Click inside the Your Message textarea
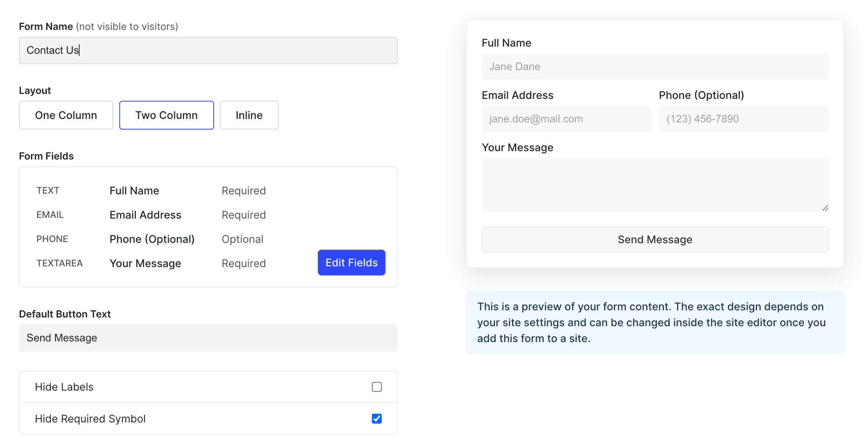This screenshot has width=868, height=441. (654, 185)
